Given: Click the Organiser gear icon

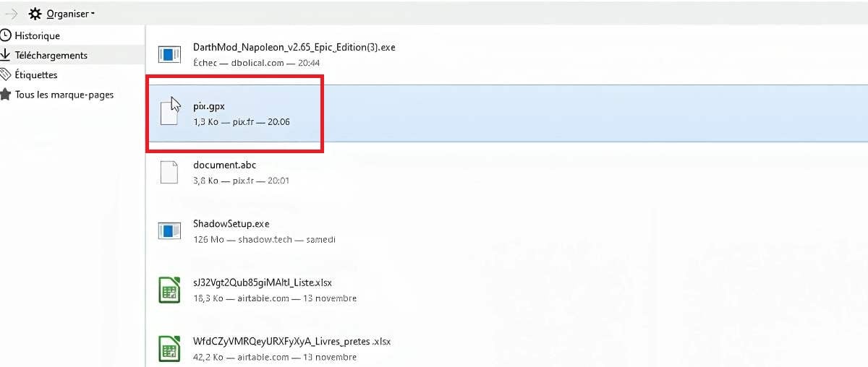Looking at the screenshot, I should [35, 14].
